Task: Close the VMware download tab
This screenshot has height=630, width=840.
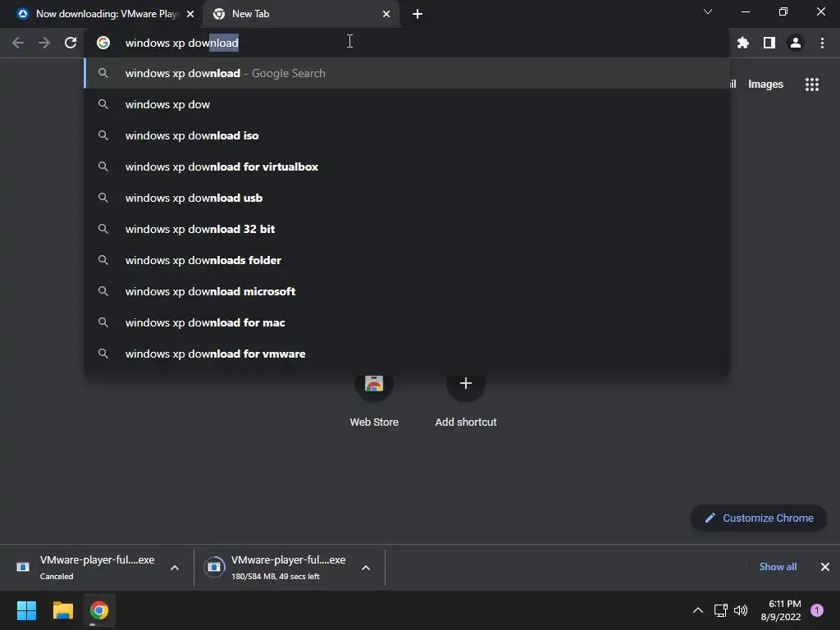Action: pos(190,14)
